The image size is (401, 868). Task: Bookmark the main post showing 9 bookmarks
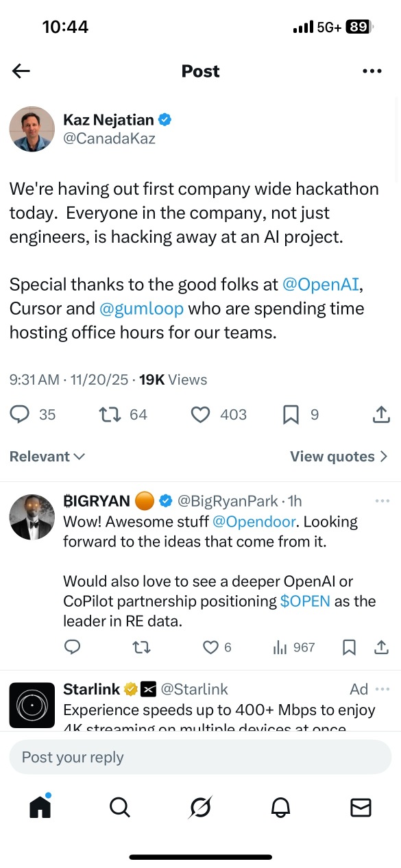pos(291,414)
